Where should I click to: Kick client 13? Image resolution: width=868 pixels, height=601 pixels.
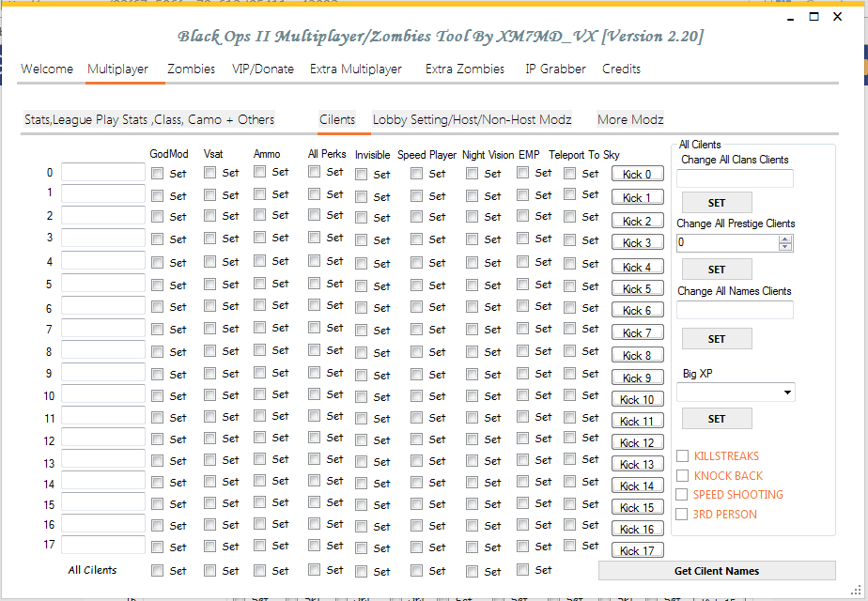click(637, 464)
